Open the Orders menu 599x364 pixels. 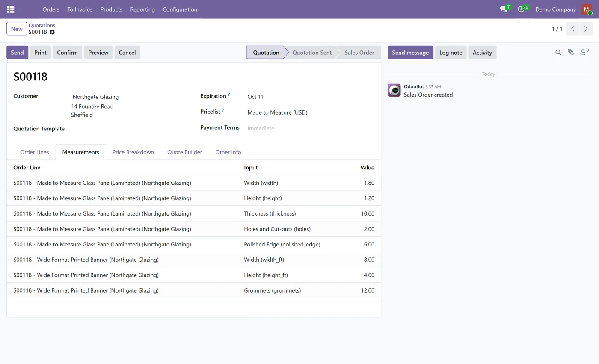(x=51, y=9)
